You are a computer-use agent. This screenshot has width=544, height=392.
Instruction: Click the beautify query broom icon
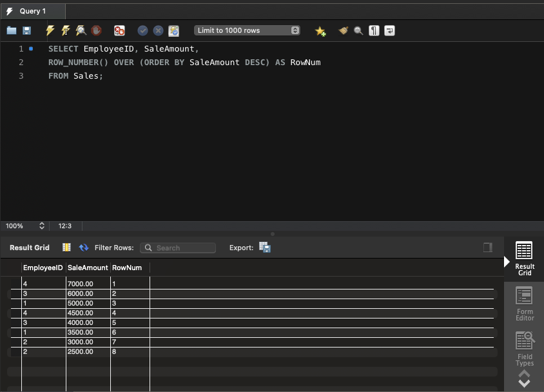pyautogui.click(x=343, y=30)
